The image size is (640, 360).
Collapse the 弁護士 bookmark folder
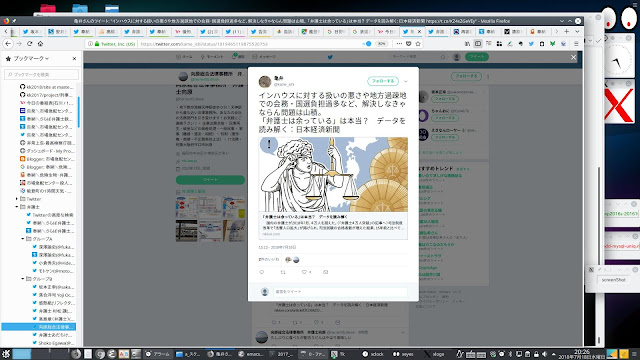point(17,207)
